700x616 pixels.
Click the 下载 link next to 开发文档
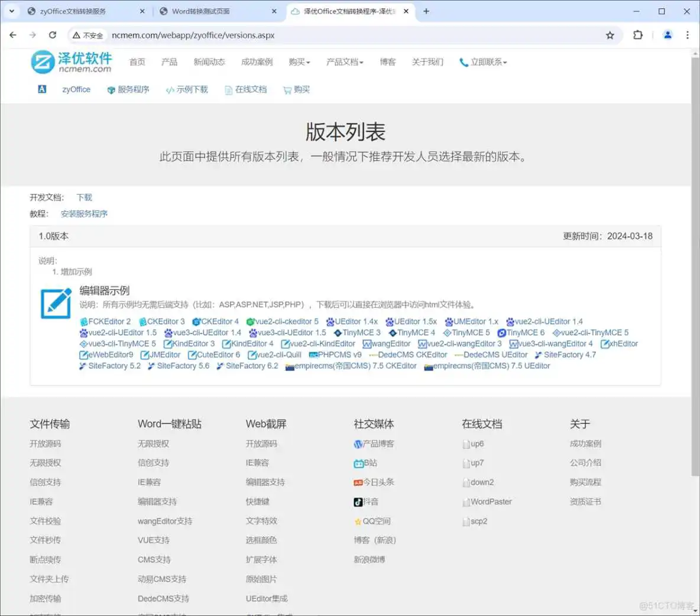click(83, 197)
